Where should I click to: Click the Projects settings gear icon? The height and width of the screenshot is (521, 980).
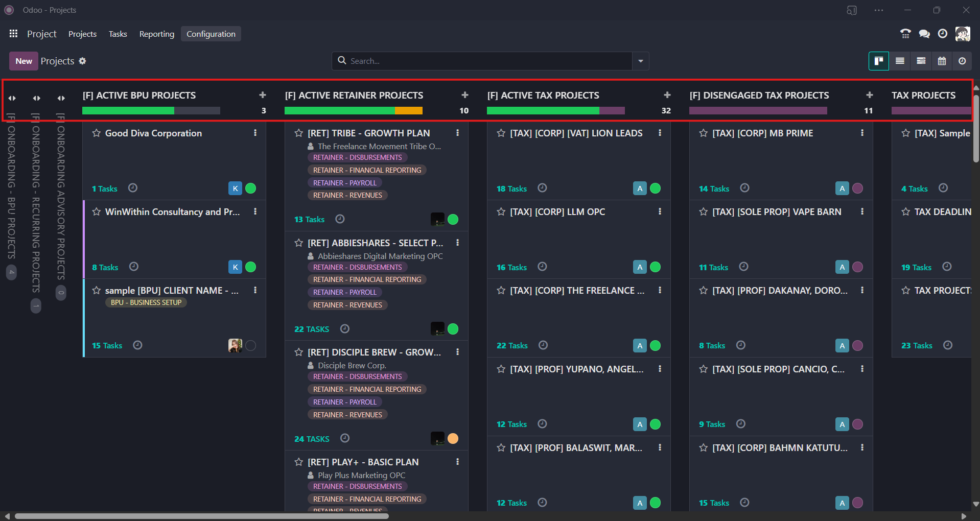pos(82,61)
